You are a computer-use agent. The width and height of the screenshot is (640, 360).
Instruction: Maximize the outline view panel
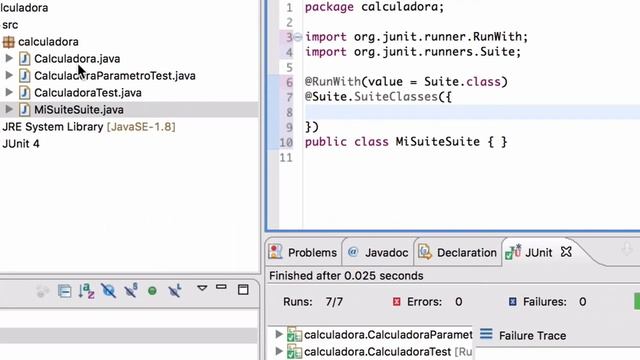[243, 289]
